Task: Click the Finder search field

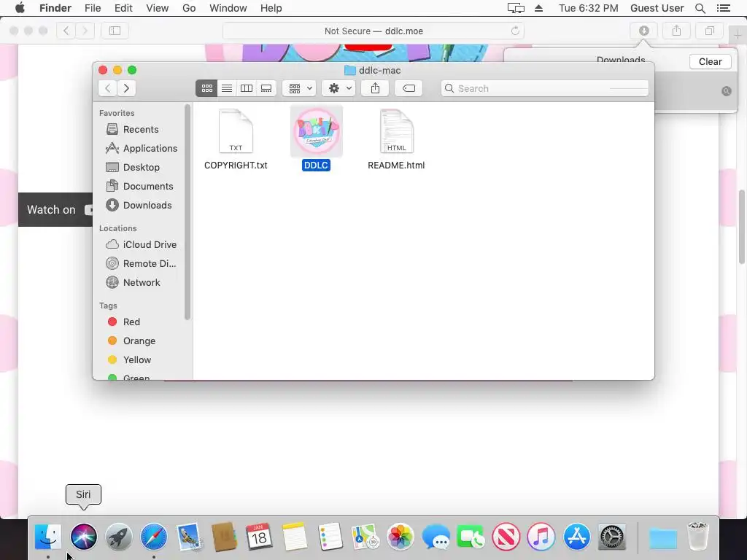Action: coord(544,88)
